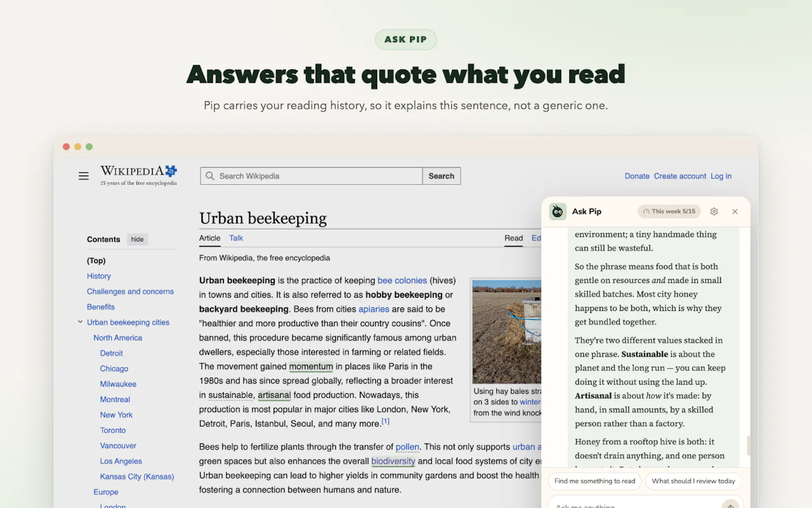Open Challenges and concerns section
This screenshot has width=812, height=508.
click(130, 291)
